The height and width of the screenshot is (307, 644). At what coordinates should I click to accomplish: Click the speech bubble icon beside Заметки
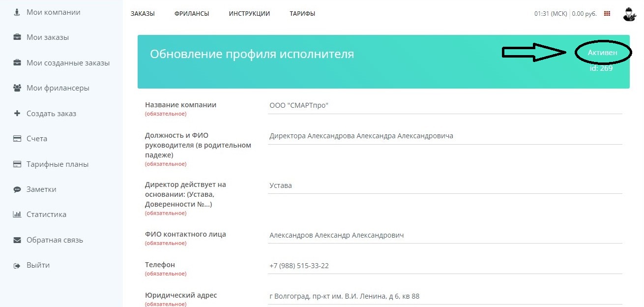pyautogui.click(x=17, y=189)
